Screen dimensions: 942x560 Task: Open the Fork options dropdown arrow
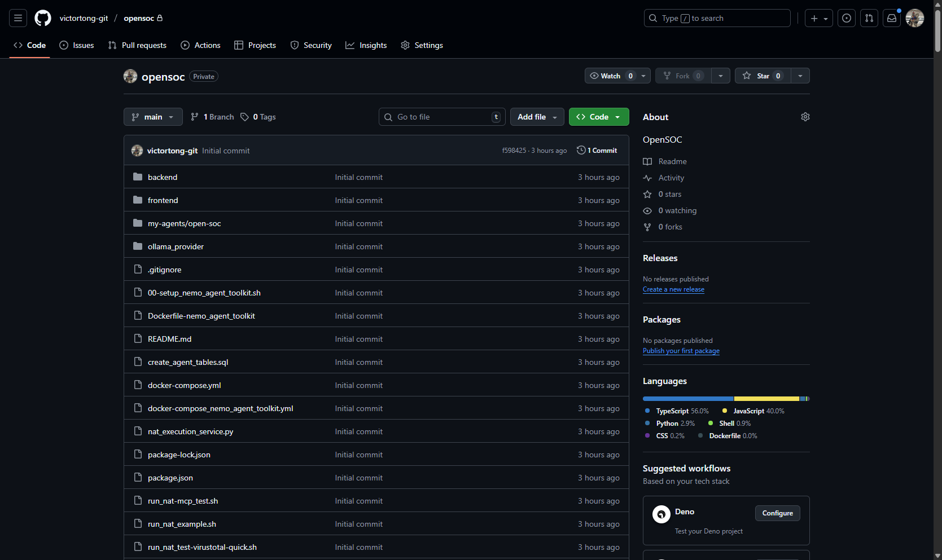(721, 76)
